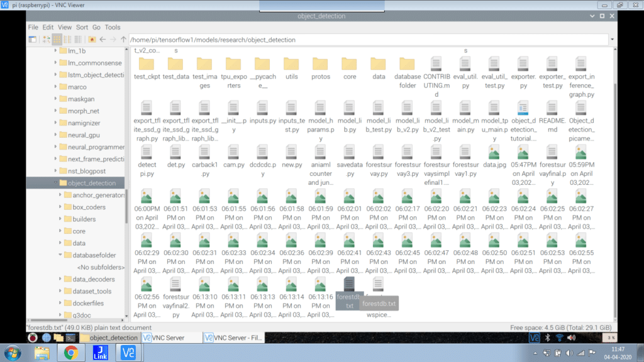
Task: Click the Raspberry Pi menu icon
Action: (x=31, y=337)
